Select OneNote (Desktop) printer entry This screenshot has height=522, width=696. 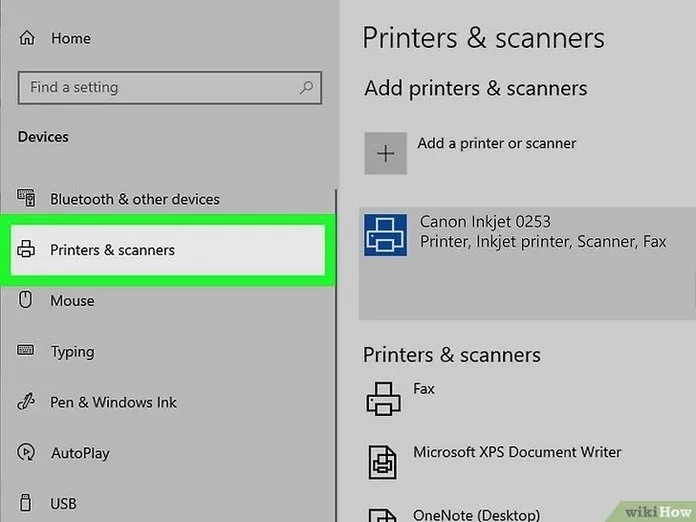click(x=474, y=514)
